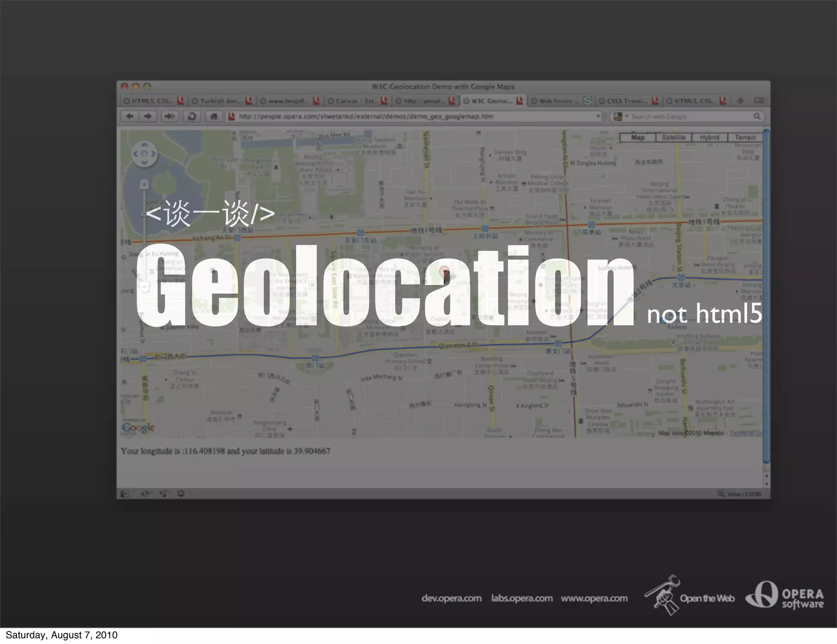
Task: Pan the map up with the arrow control
Action: pos(144,145)
